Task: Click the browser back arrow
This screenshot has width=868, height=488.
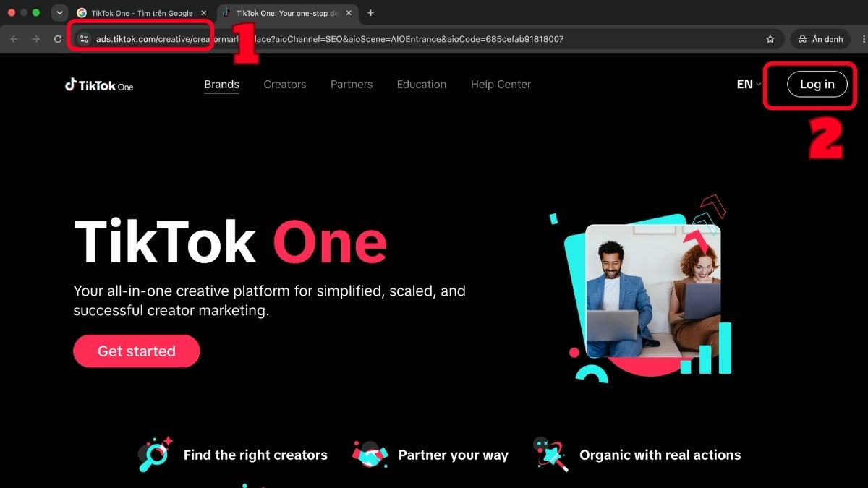Action: pyautogui.click(x=14, y=39)
